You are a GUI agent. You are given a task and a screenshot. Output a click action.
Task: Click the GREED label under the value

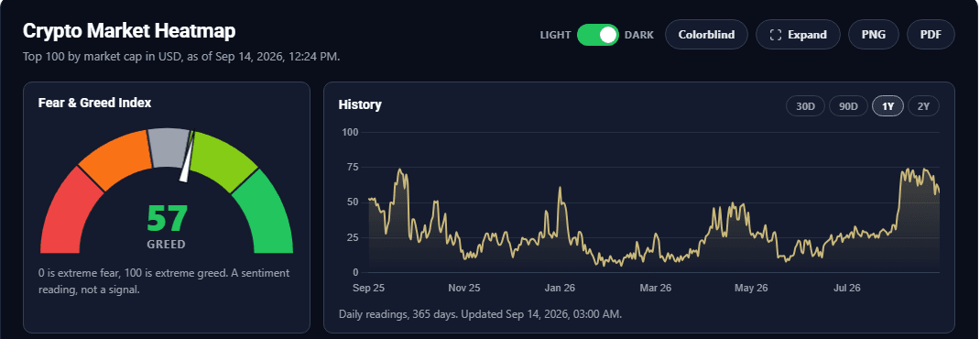167,245
